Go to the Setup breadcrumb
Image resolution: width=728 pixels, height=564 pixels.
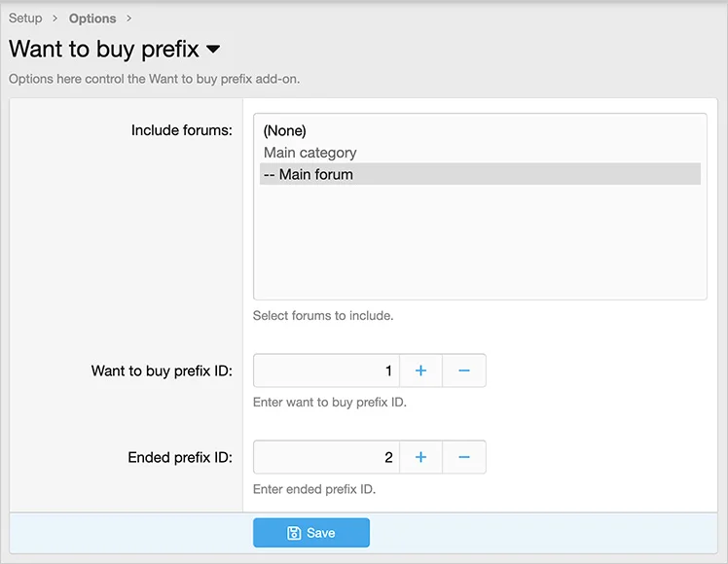(x=25, y=18)
